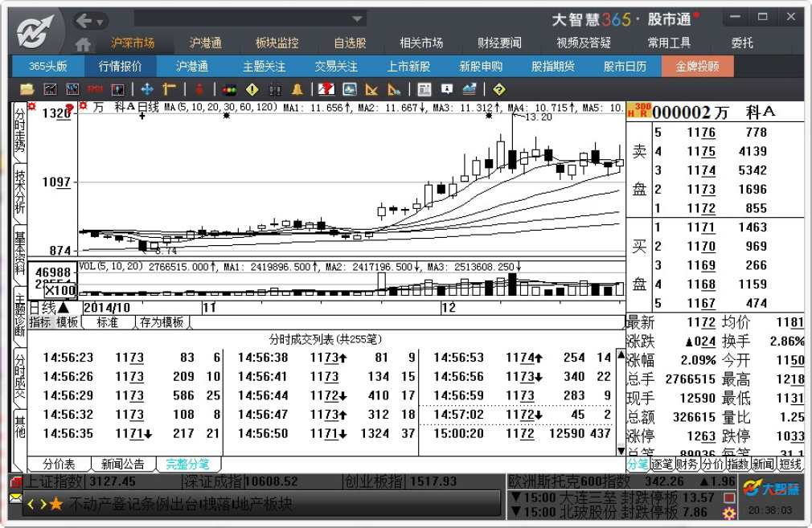Image resolution: width=812 pixels, height=528 pixels.
Task: Click the yellow star in news ticker
Action: click(56, 503)
